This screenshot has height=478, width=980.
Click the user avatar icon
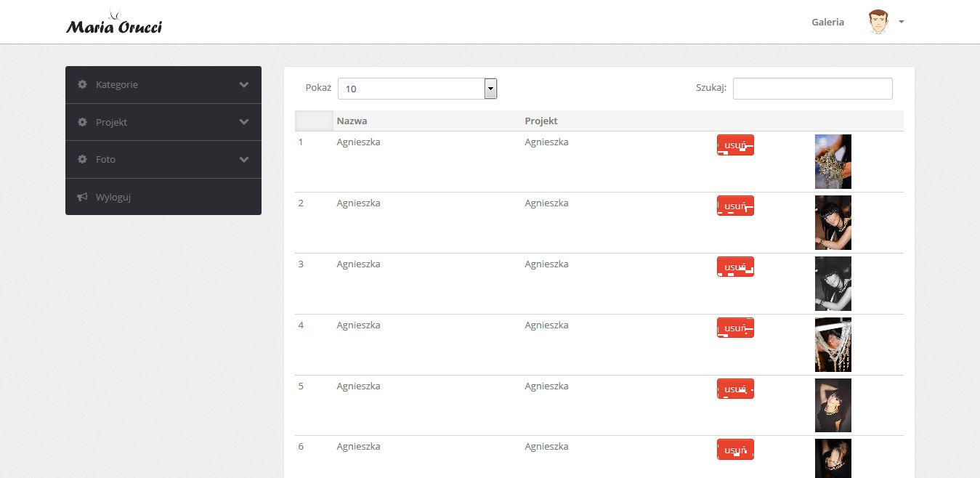point(878,22)
